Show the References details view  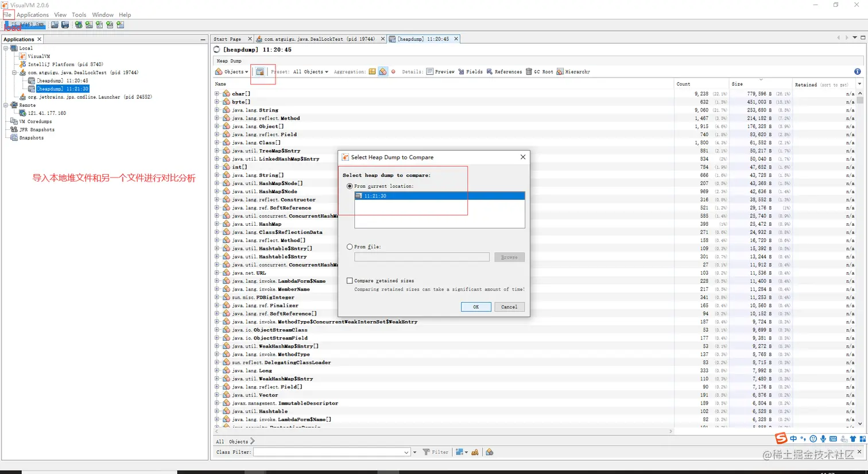[504, 72]
